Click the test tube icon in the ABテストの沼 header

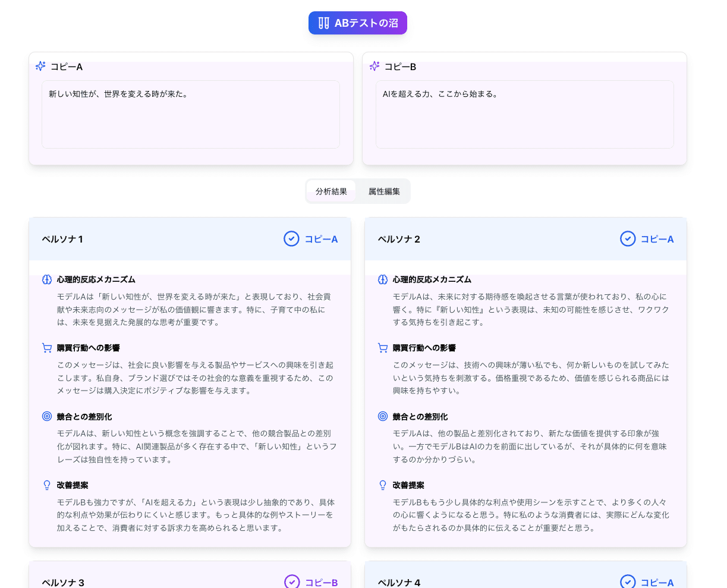pyautogui.click(x=323, y=23)
